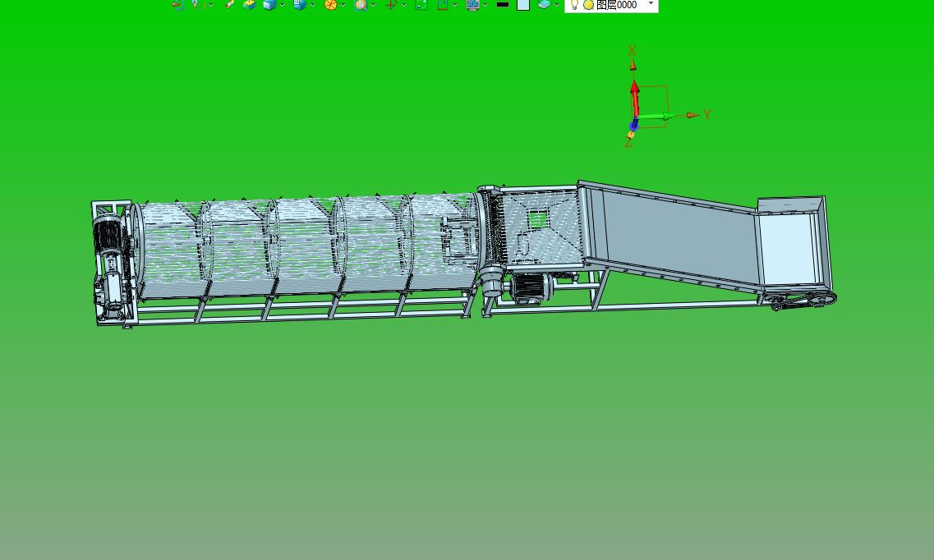Viewport: 934px width, 560px height.
Task: Expand the dropdown arrow beside blue frame icon
Action: point(454,6)
